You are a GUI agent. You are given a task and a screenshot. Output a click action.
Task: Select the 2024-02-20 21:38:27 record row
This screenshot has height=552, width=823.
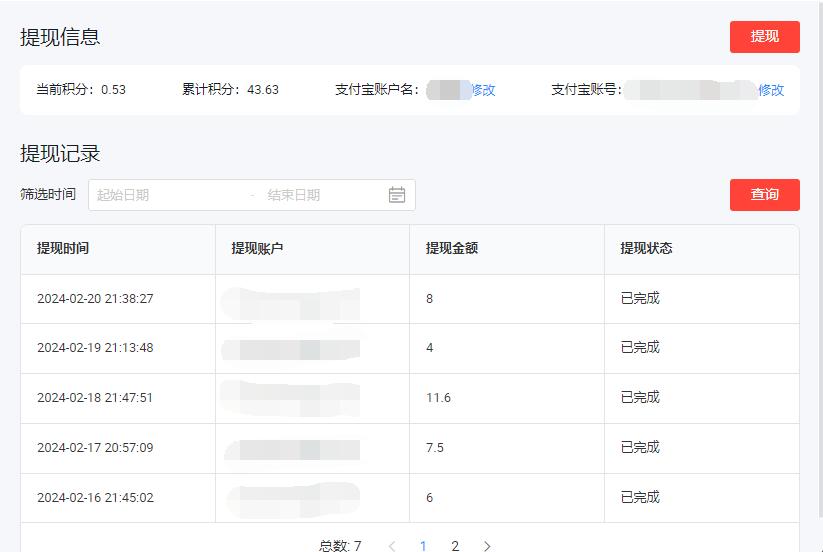(95, 299)
